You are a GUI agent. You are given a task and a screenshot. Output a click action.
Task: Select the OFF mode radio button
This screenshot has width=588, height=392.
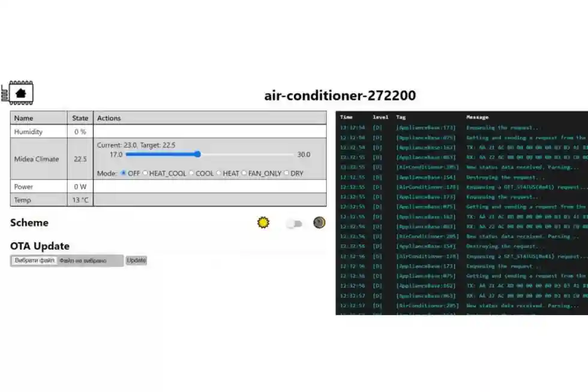pyautogui.click(x=124, y=173)
